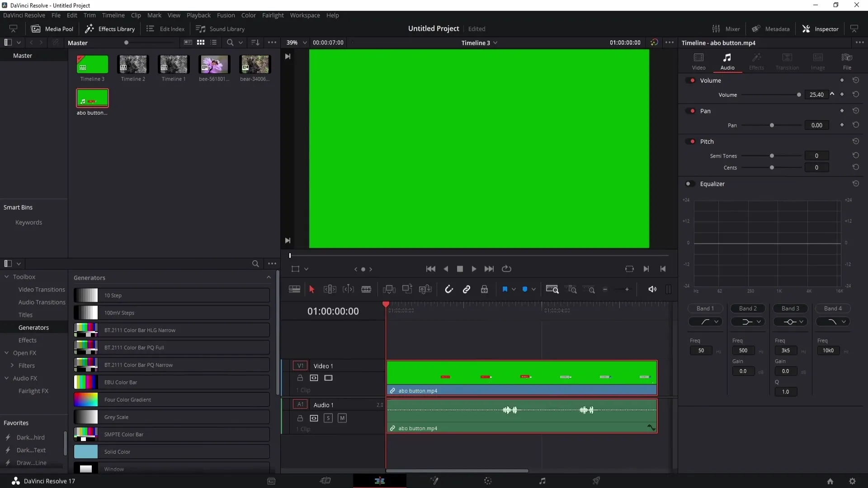Image resolution: width=868 pixels, height=488 pixels.
Task: Open the Playback menu
Action: pos(198,15)
